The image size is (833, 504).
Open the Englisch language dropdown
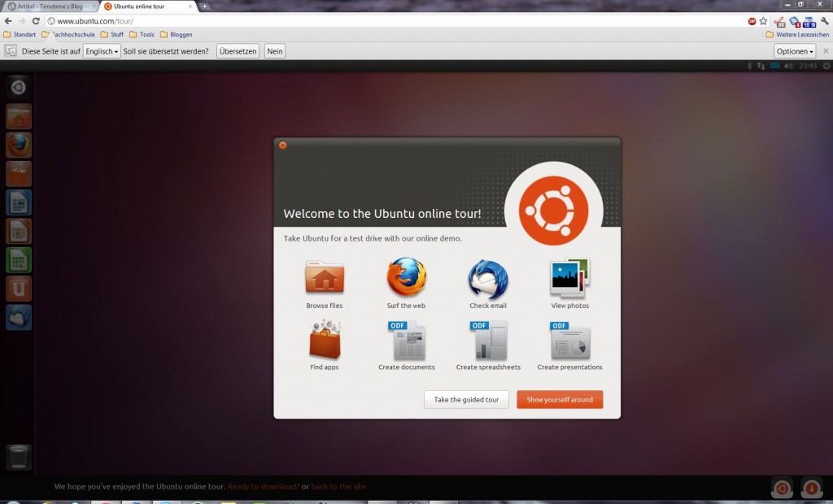pos(102,51)
